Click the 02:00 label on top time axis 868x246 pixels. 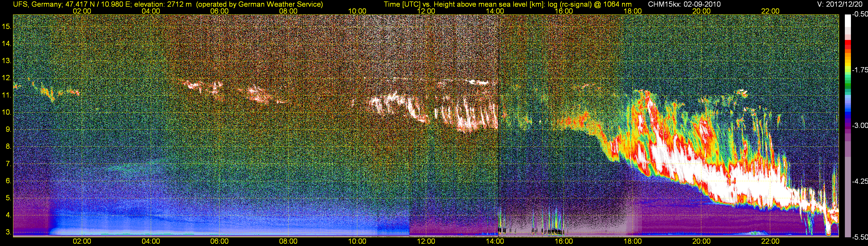click(82, 11)
